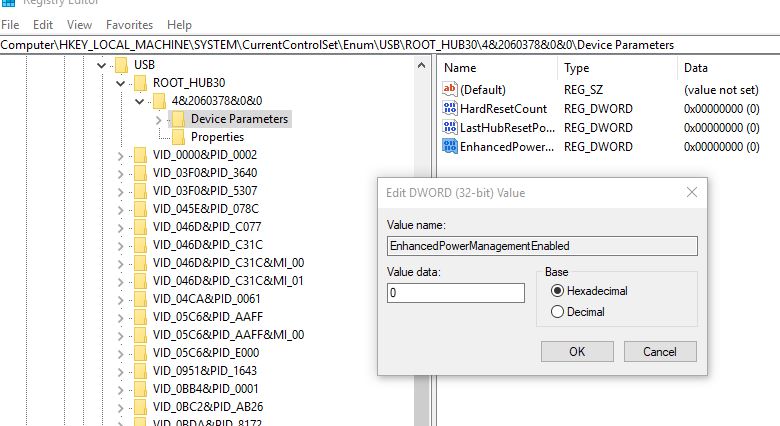Click the VID_0BC2&PID_AB26 folder icon
This screenshot has height=426, width=780.
(x=140, y=407)
